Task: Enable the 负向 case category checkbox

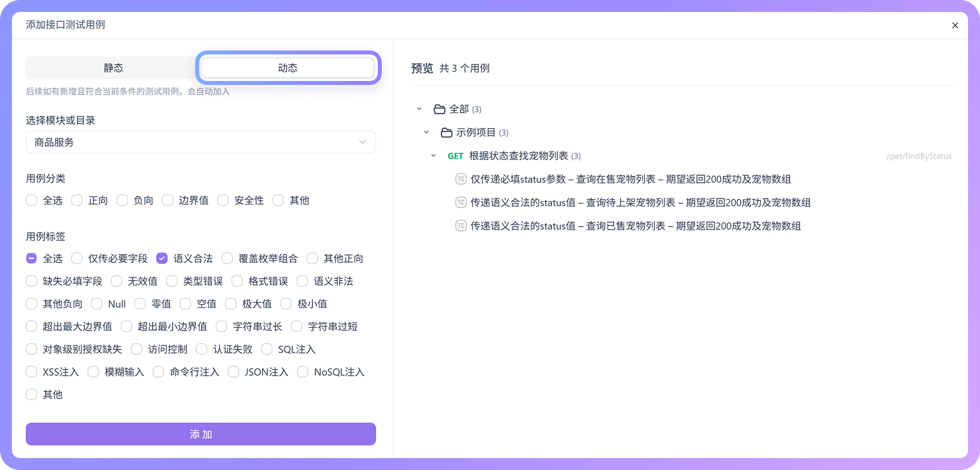Action: [x=122, y=200]
